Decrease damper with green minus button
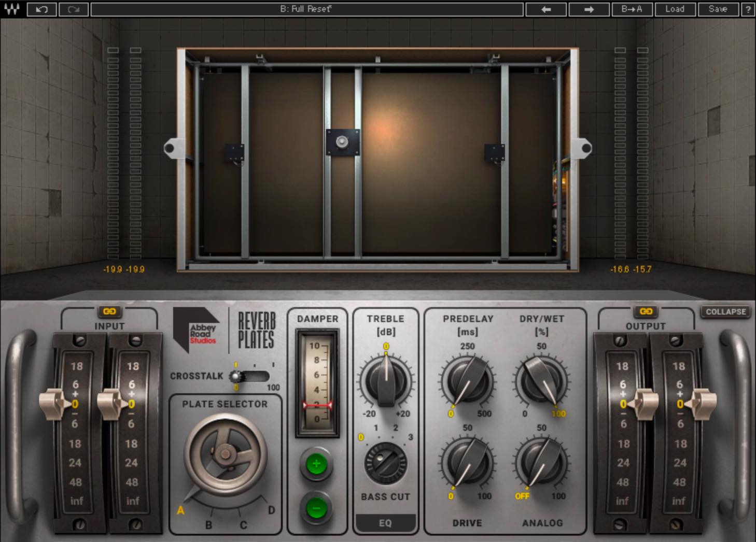Viewport: 756px width, 542px height. click(316, 508)
